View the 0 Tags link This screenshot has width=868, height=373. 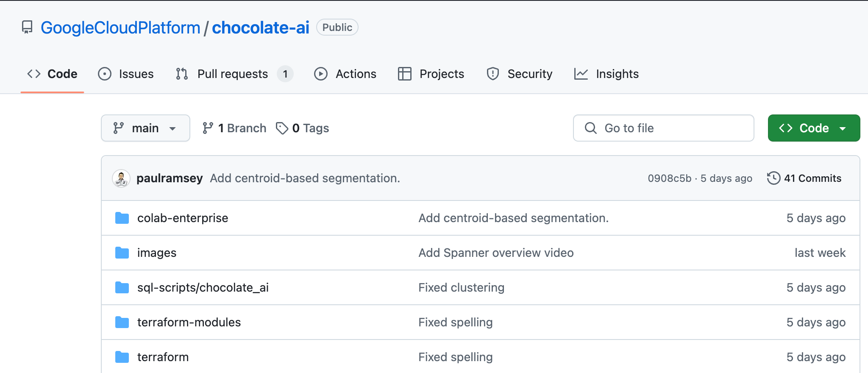(x=303, y=128)
